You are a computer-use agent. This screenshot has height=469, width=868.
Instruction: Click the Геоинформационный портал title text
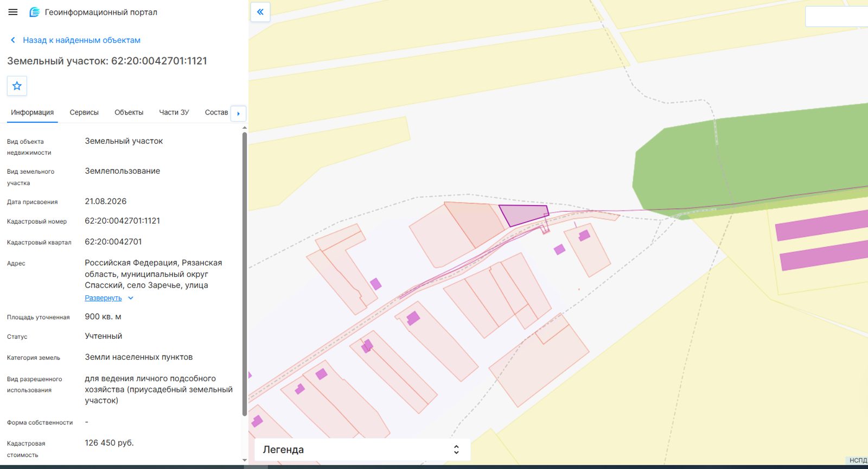pyautogui.click(x=101, y=12)
